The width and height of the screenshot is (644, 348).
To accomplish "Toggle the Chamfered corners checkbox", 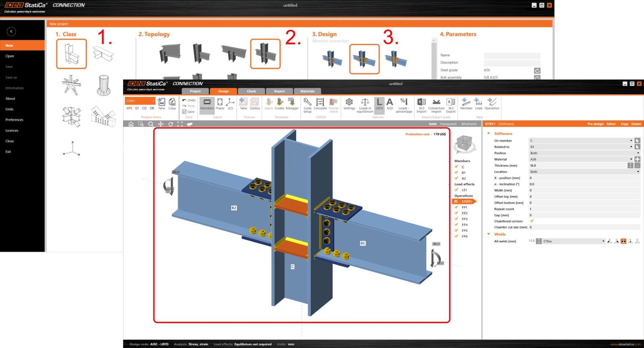I will [x=532, y=221].
